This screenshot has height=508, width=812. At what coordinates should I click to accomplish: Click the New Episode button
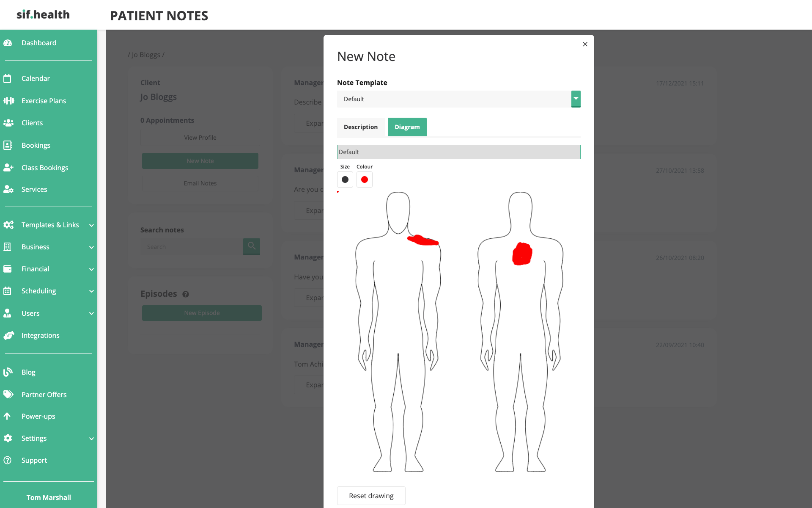pos(202,313)
